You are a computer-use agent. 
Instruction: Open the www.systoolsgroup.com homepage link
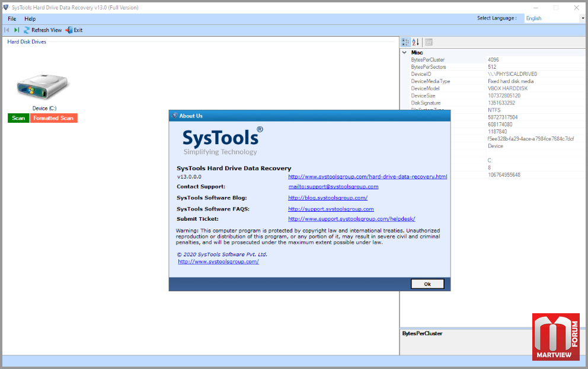[218, 262]
